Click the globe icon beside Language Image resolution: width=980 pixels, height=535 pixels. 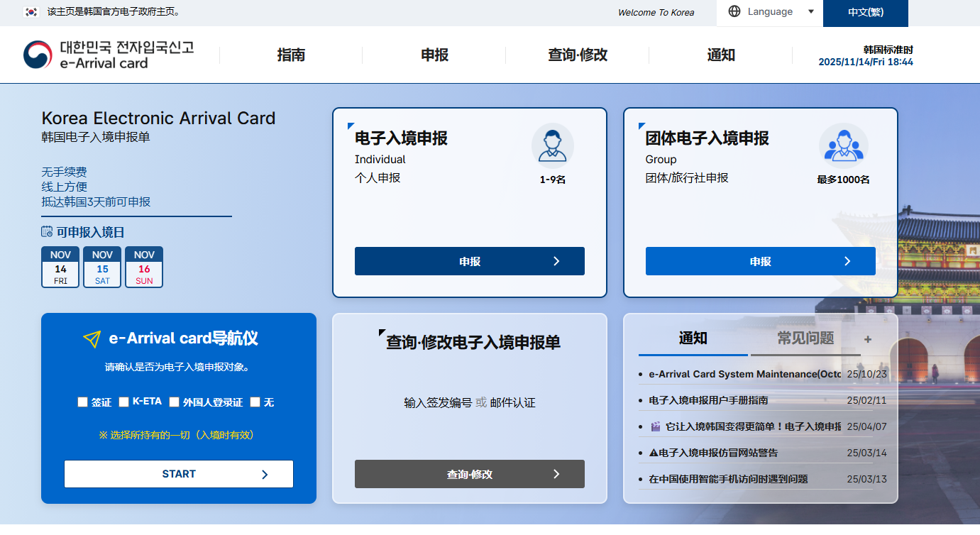(734, 11)
